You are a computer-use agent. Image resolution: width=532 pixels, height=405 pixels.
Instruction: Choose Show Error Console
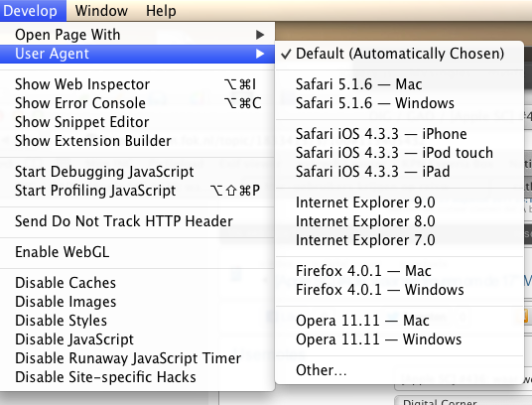[x=137, y=103]
